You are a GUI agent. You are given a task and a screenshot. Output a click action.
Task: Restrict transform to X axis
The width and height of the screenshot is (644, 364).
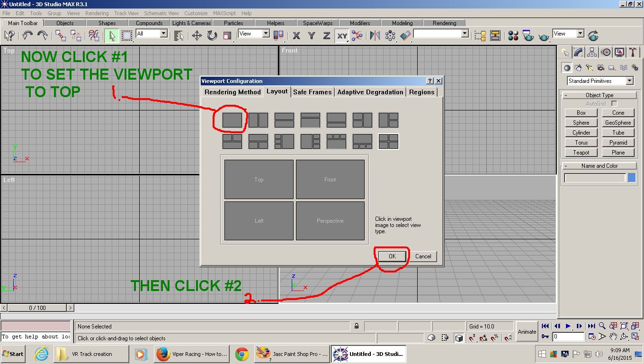pyautogui.click(x=296, y=36)
